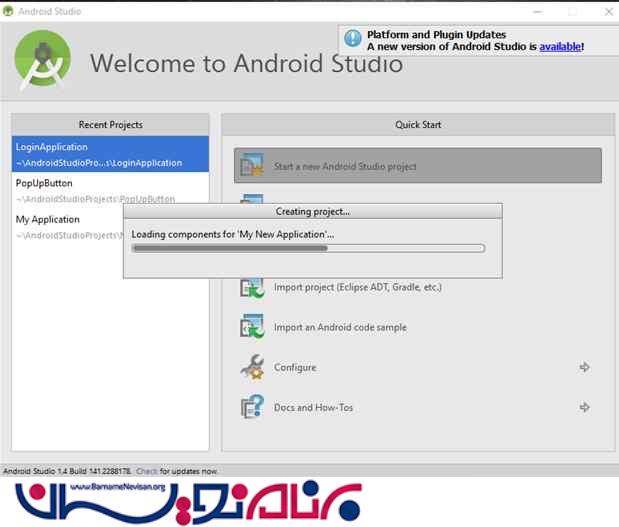Click the Android Studio logo in the header
The width and height of the screenshot is (619, 527).
pos(43,60)
